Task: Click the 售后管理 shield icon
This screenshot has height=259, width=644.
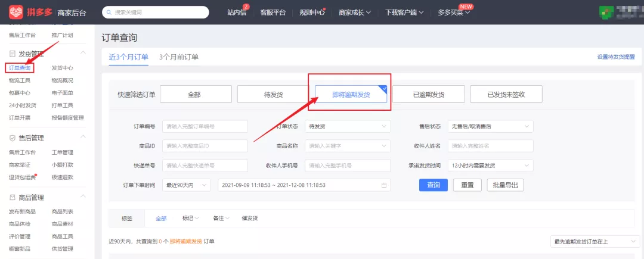Action: pyautogui.click(x=13, y=138)
